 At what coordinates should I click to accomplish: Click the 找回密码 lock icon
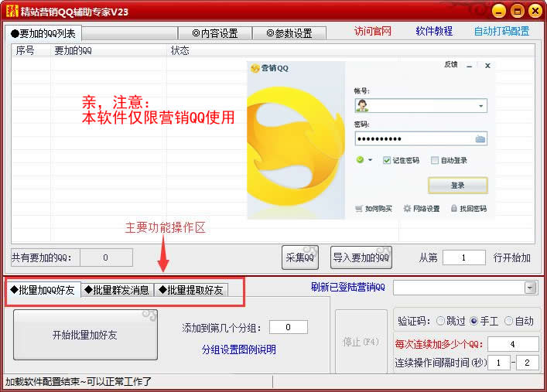point(454,209)
